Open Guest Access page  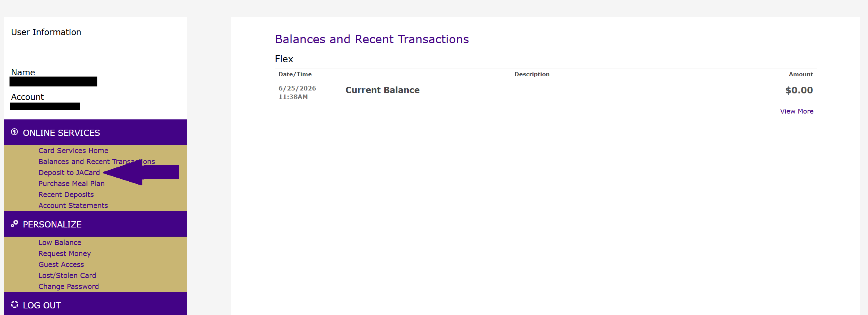61,264
